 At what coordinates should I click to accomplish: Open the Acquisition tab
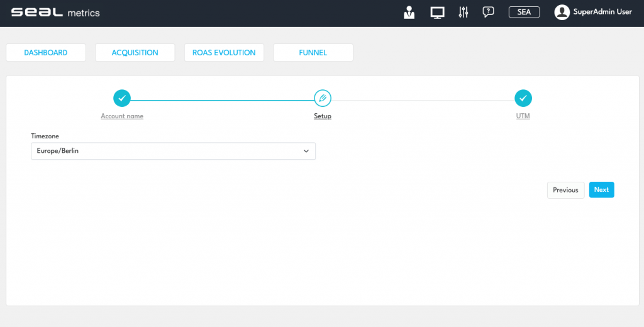point(135,53)
